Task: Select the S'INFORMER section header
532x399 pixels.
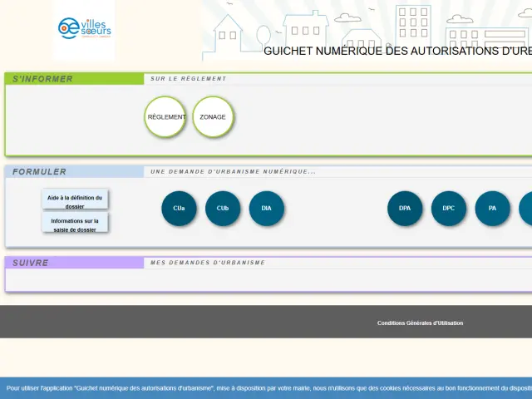Action: click(x=42, y=79)
